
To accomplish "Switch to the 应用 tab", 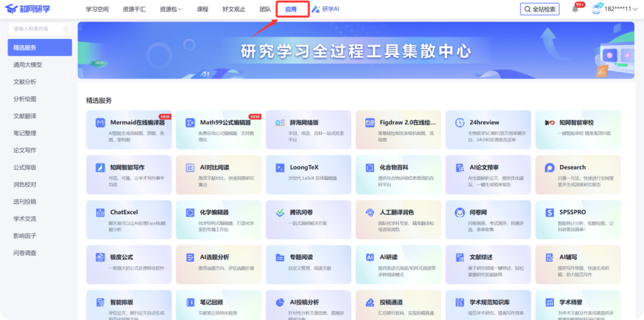I will coord(291,10).
